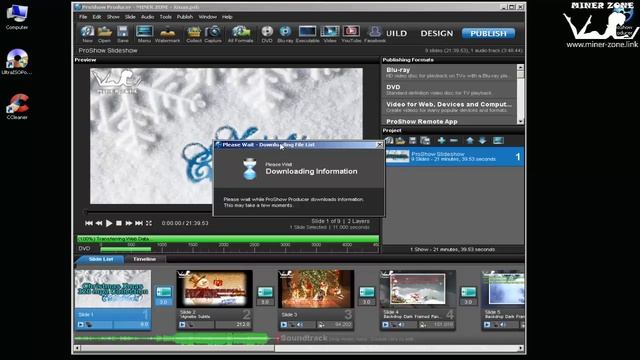Click Publishing Formats scroll-up arrow

(520, 67)
